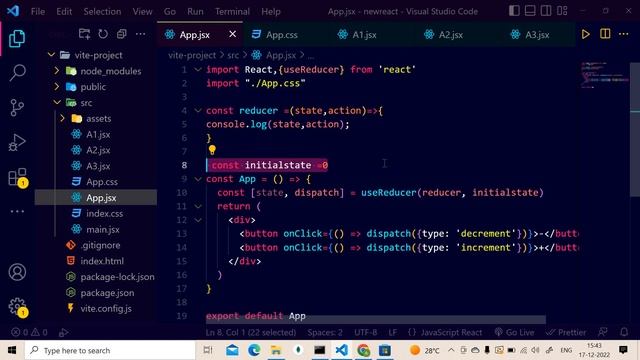The image size is (640, 360).
Task: Switch to the A3.jsx tab
Action: click(537, 35)
